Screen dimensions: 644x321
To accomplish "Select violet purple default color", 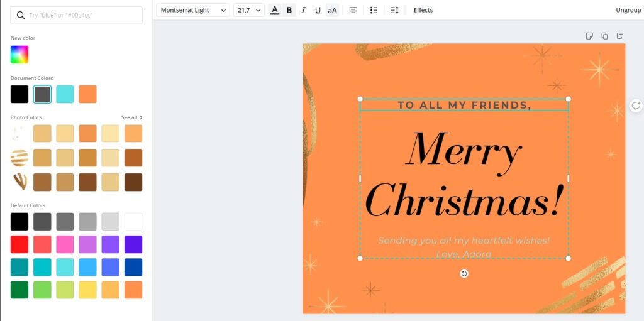I will pyautogui.click(x=111, y=244).
